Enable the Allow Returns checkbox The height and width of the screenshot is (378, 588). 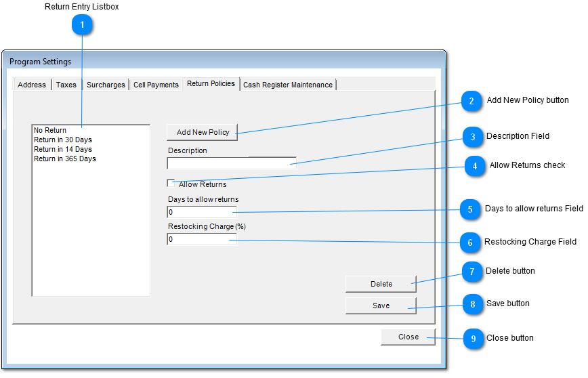pos(171,184)
